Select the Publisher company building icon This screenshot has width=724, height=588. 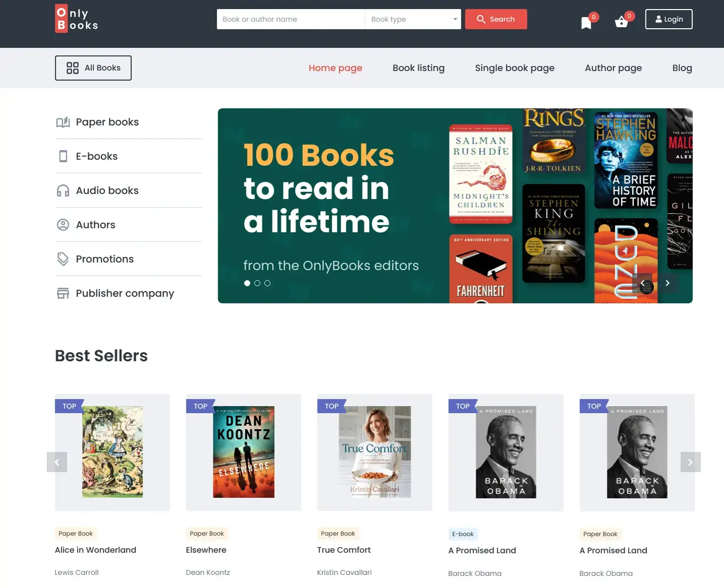click(63, 293)
